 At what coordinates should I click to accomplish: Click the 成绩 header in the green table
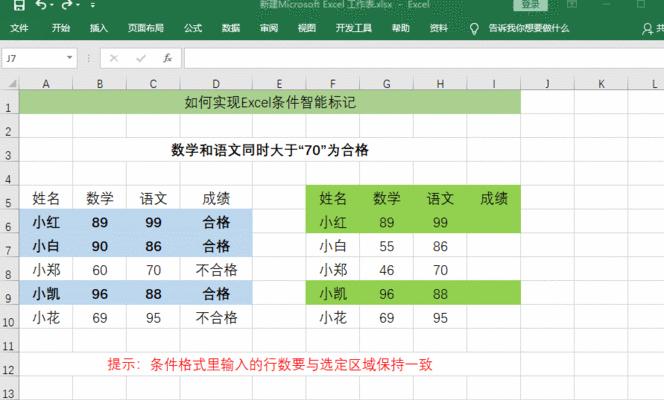pos(494,198)
